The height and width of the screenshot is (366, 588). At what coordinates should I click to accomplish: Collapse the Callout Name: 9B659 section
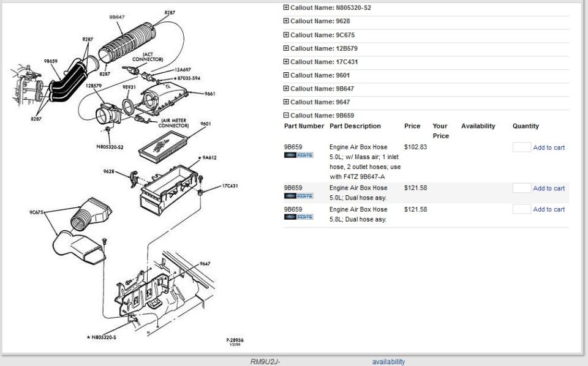tap(286, 116)
